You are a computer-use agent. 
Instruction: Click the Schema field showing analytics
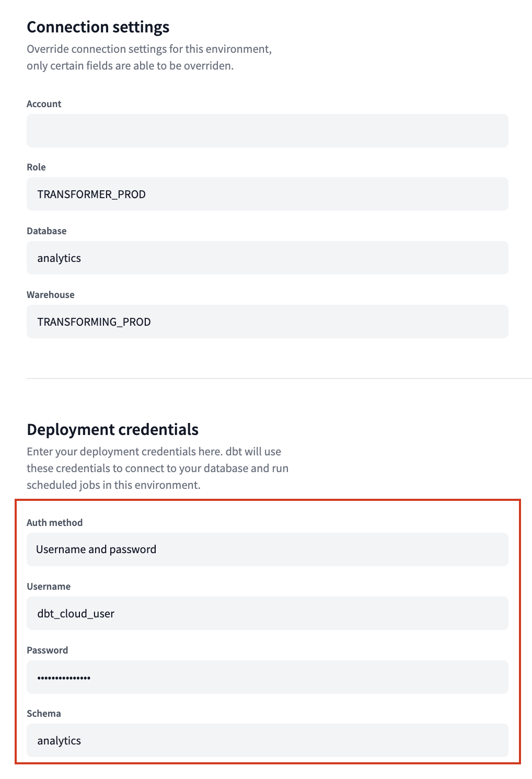point(267,740)
